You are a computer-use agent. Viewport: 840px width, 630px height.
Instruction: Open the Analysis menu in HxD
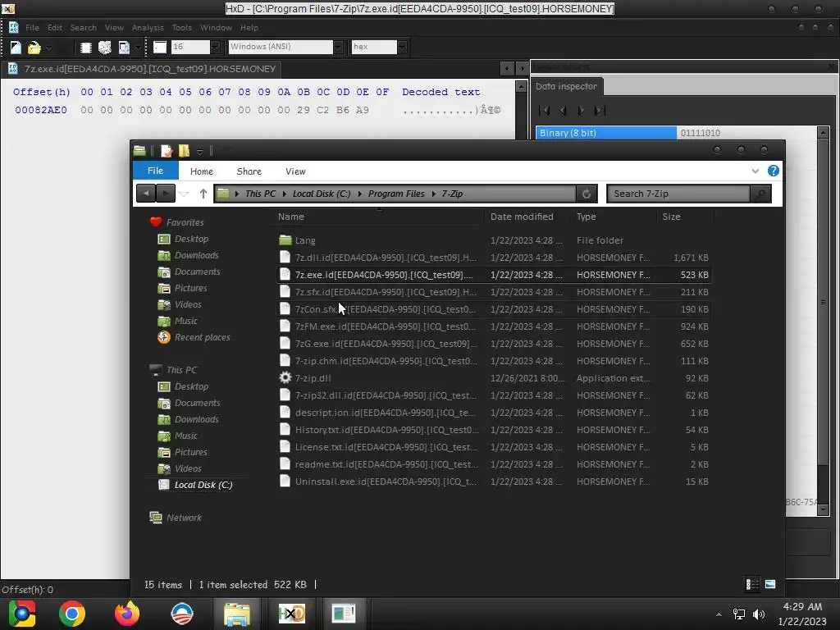pos(148,27)
